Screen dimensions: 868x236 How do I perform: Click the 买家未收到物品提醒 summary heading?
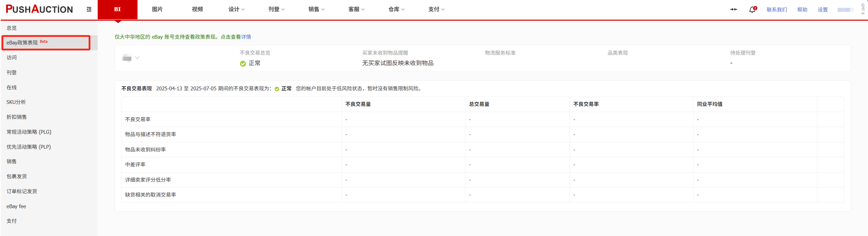385,53
